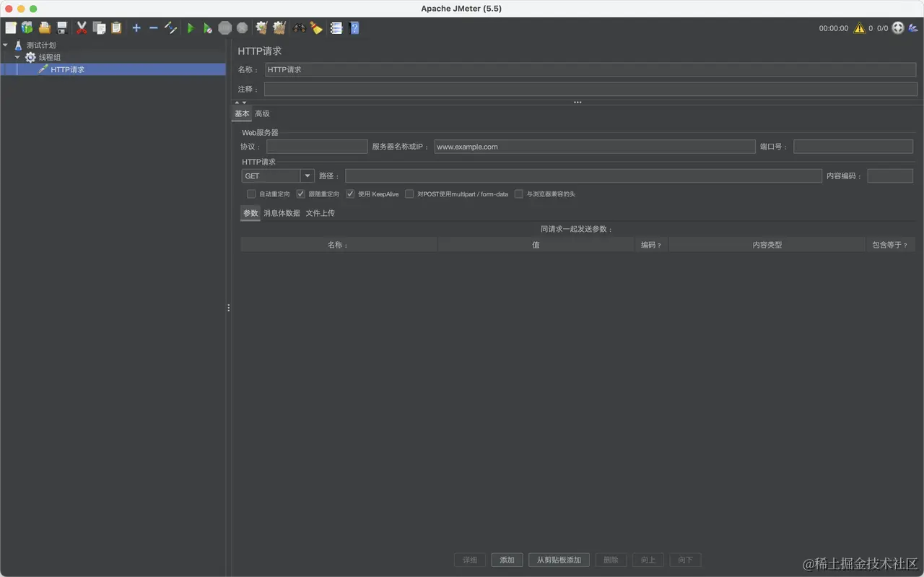Click the 内容类型 column header
This screenshot has height=577, width=924.
pos(767,245)
